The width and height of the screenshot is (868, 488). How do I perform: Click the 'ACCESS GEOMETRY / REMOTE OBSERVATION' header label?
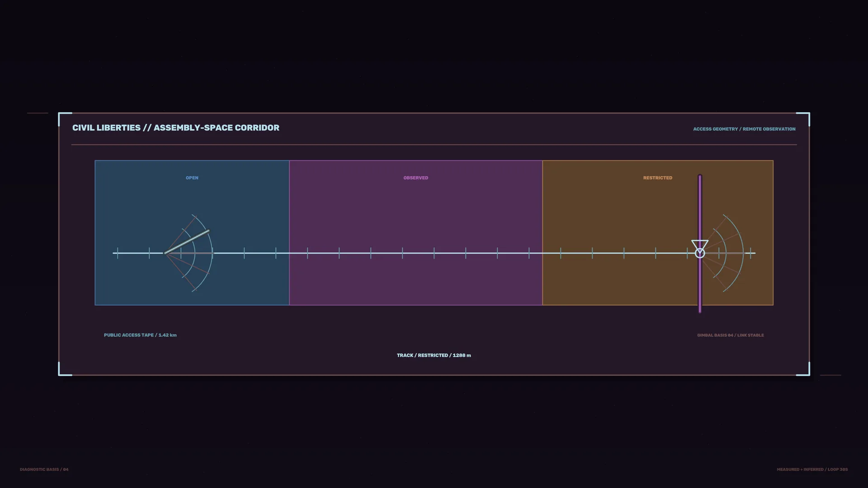[744, 129]
